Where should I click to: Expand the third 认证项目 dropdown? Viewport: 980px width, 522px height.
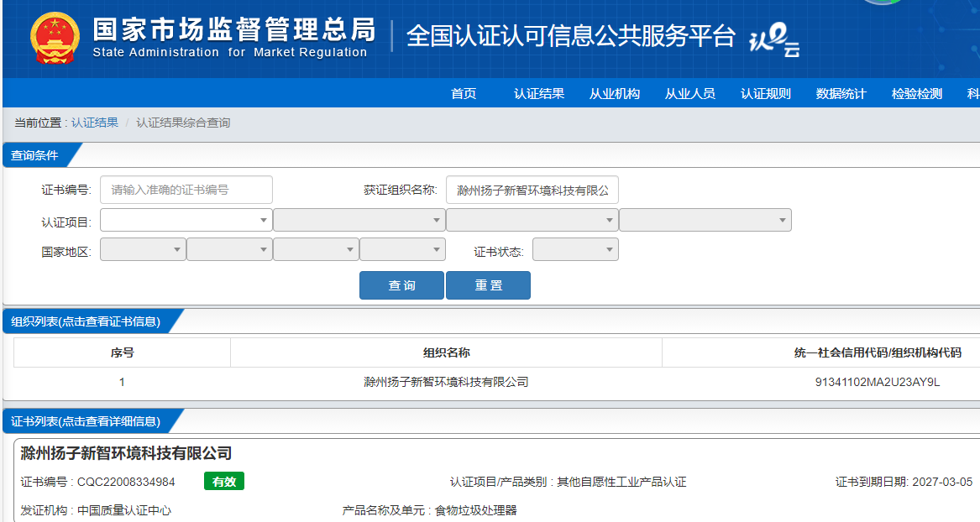(532, 220)
